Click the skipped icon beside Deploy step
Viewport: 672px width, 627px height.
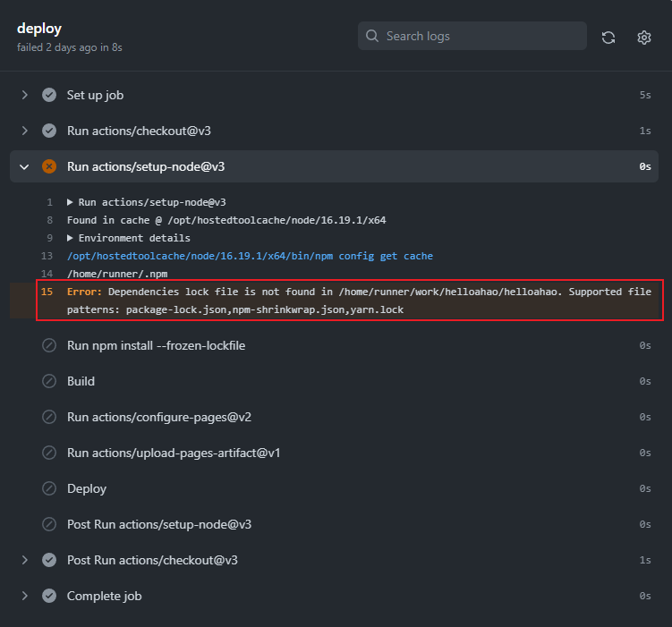coord(49,488)
